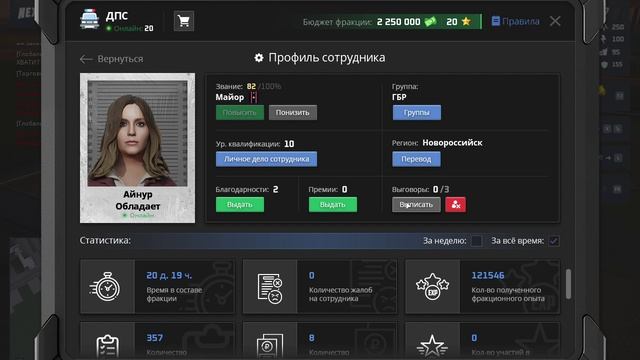Click the Онлайн: 20 status text
The height and width of the screenshot is (360, 640).
coord(130,29)
